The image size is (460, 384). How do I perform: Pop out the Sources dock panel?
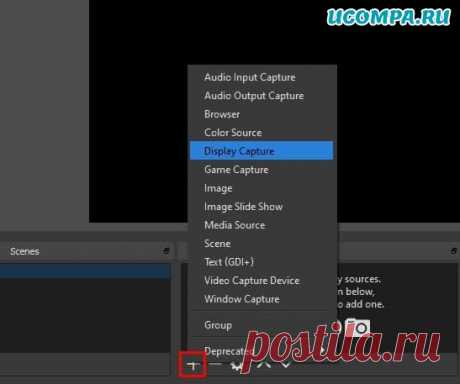tap(454, 251)
